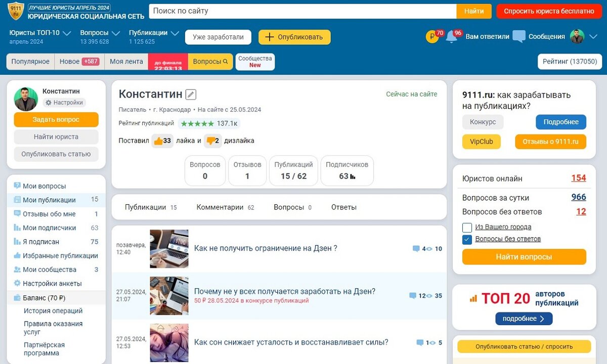The image size is (607, 364).
Task: Click the Мои публикации sidebar icon
Action: point(17,200)
